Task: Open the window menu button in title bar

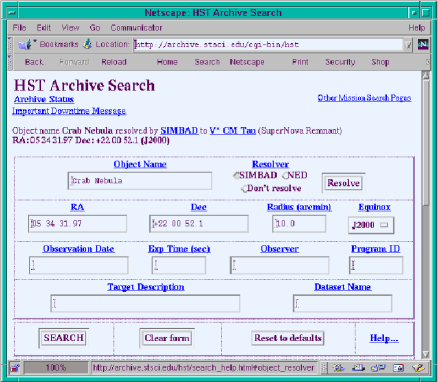Action: click(12, 13)
